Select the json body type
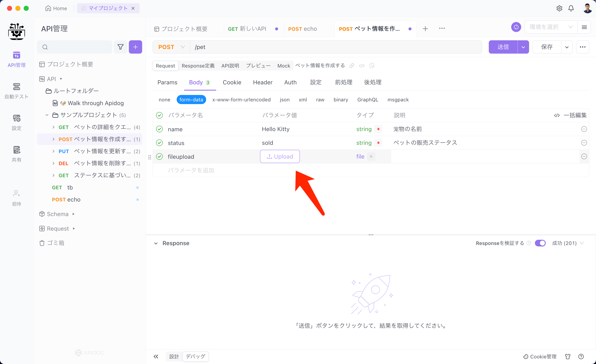Image resolution: width=596 pixels, height=364 pixels. tap(284, 100)
